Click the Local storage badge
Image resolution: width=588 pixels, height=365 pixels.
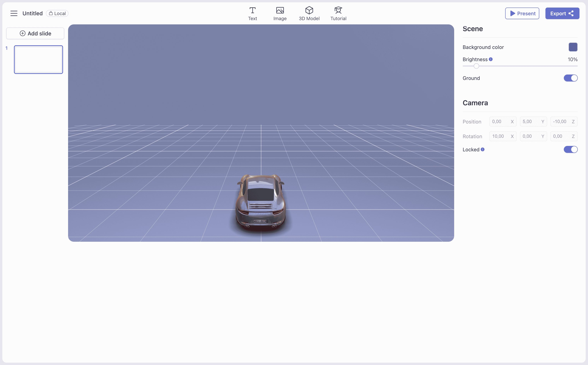click(57, 14)
